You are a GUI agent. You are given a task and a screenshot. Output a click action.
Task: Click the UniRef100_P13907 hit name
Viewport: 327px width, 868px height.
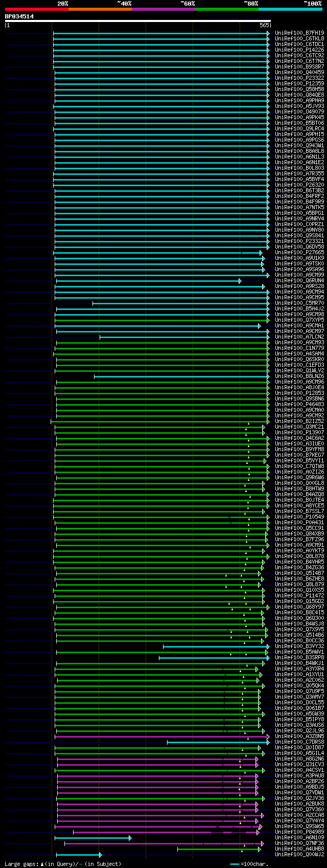coord(299,432)
